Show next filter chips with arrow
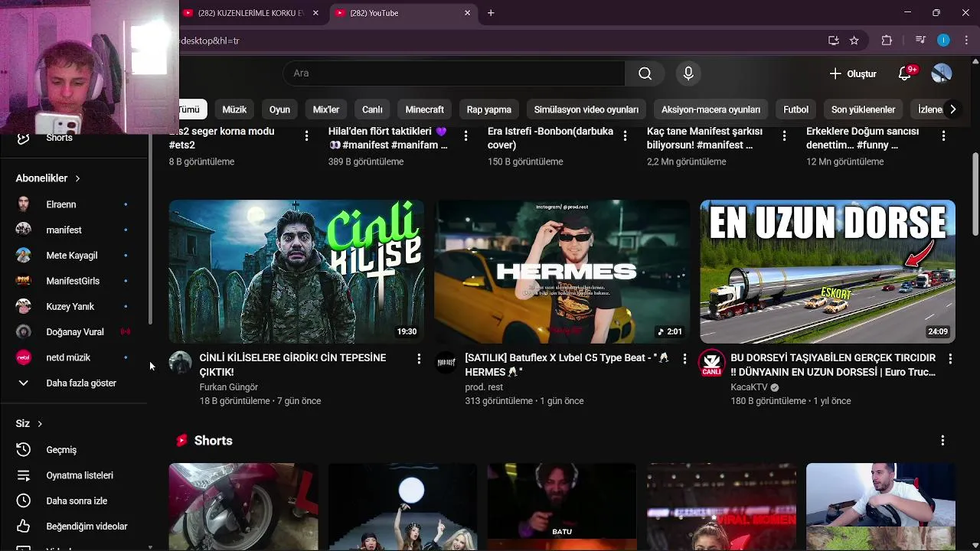980x551 pixels. pos(952,109)
